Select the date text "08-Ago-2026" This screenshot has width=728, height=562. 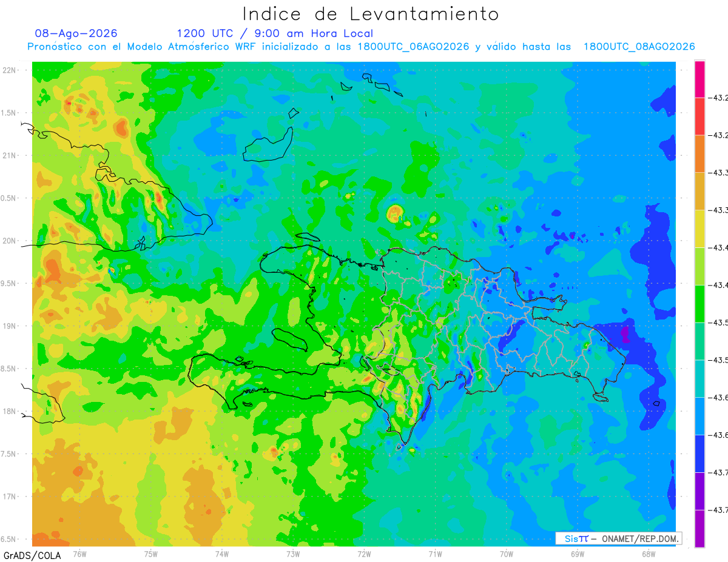tap(76, 33)
